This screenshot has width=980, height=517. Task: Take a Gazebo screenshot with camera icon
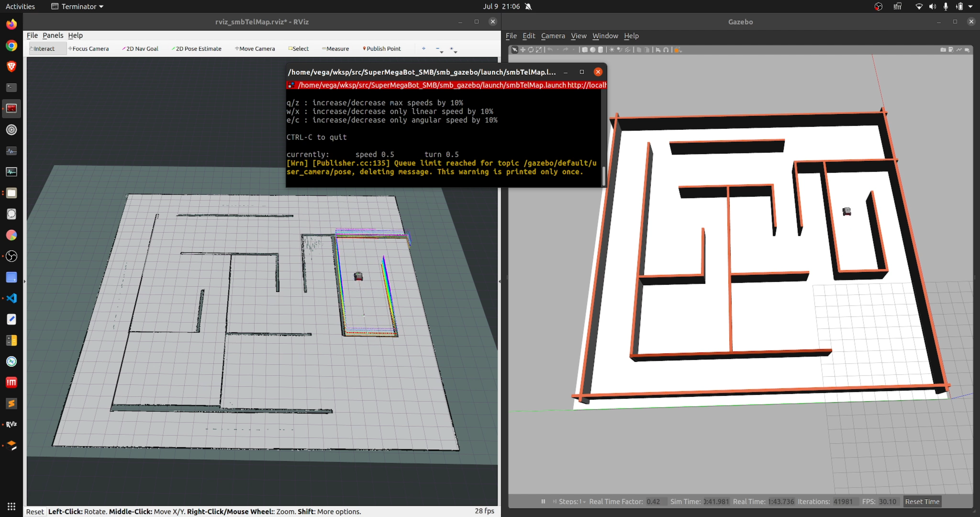943,50
